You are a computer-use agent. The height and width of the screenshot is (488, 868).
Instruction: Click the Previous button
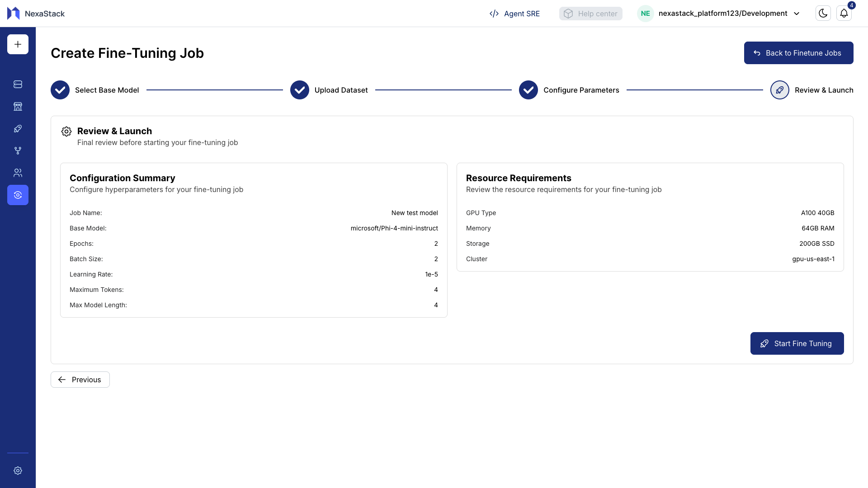[x=80, y=380]
